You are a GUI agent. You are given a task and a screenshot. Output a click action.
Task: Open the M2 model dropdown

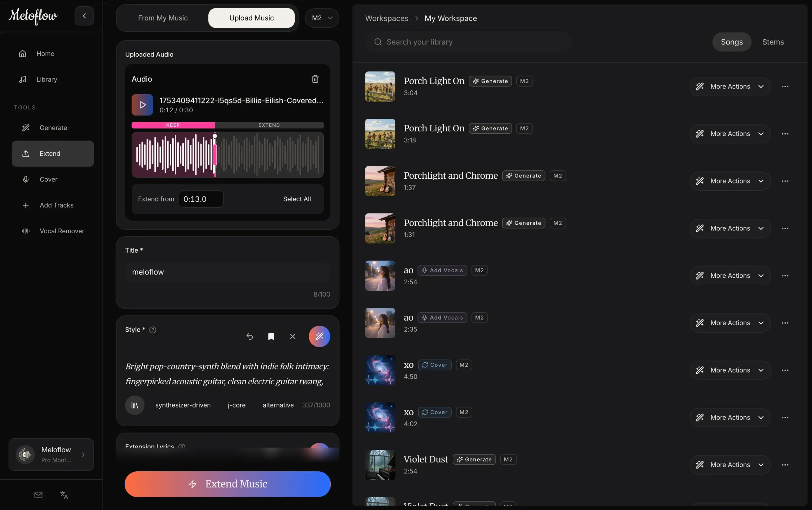(x=322, y=18)
